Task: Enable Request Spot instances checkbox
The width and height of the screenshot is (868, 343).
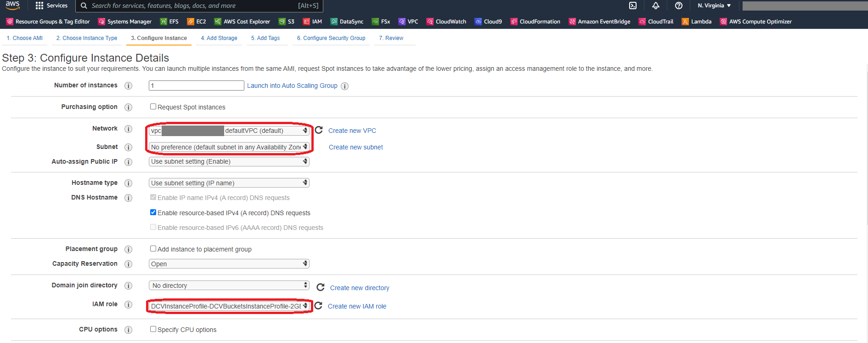Action: [153, 107]
